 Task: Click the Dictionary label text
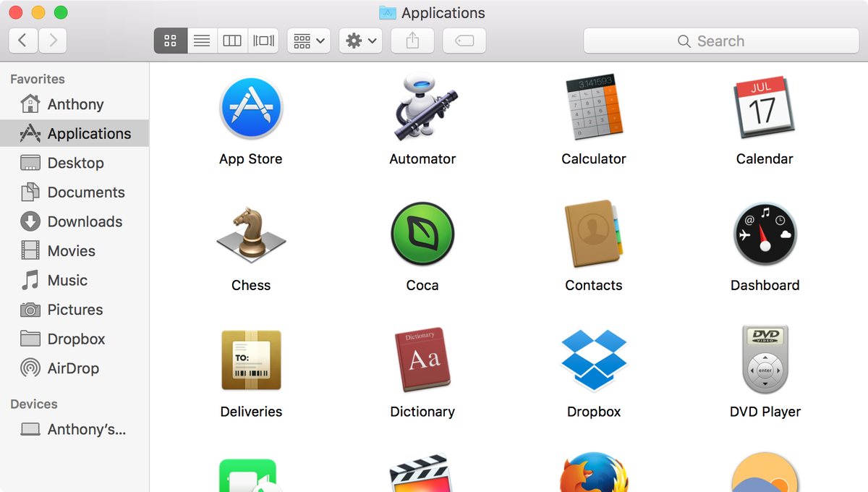[422, 412]
